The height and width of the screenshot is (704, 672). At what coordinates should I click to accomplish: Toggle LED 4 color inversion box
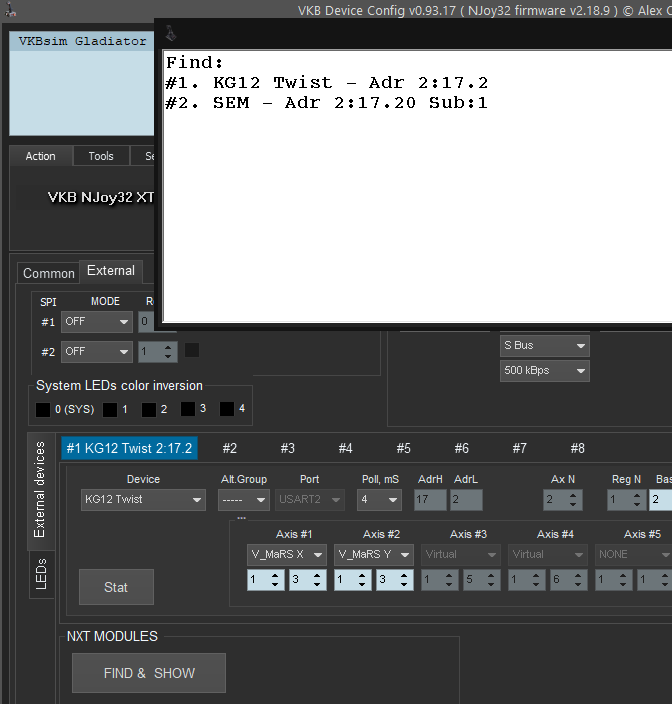pos(227,409)
